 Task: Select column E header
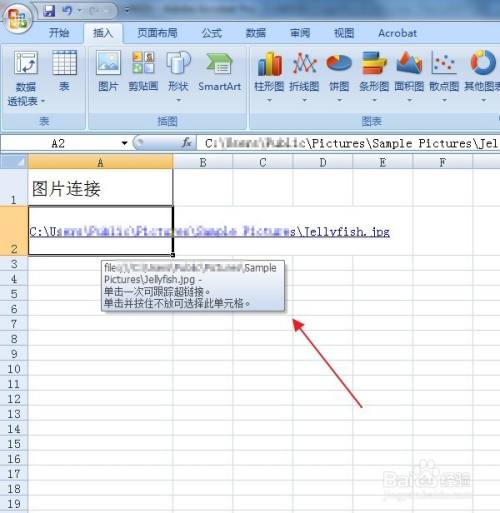click(x=383, y=162)
